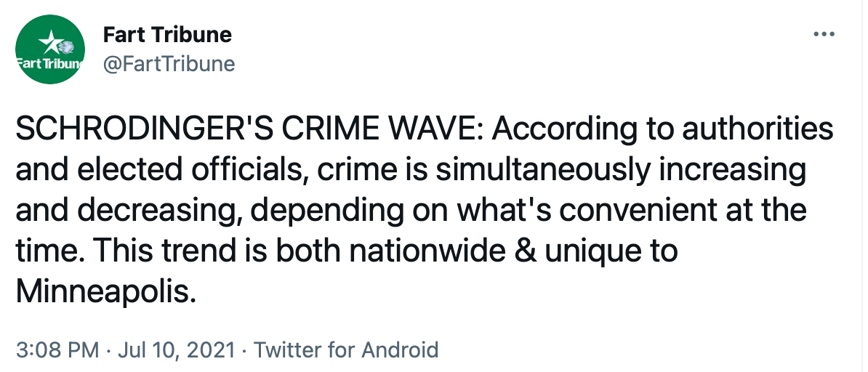Open the 3:08 PM timestamp link

pyautogui.click(x=57, y=350)
